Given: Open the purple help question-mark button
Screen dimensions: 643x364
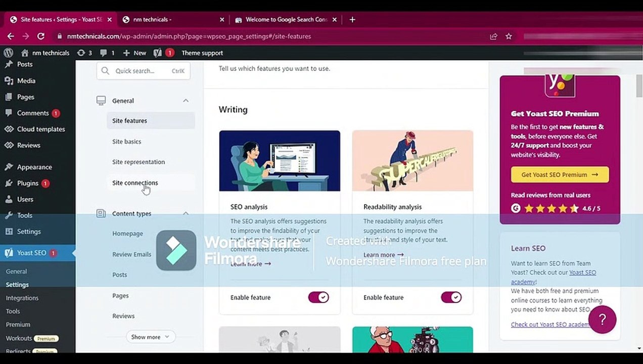Looking at the screenshot, I should (x=602, y=320).
